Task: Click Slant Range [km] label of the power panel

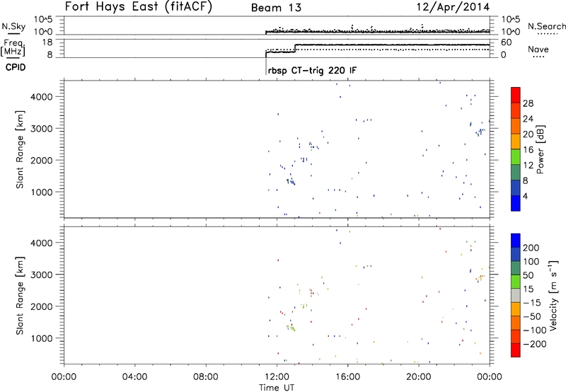Action: click(20, 149)
